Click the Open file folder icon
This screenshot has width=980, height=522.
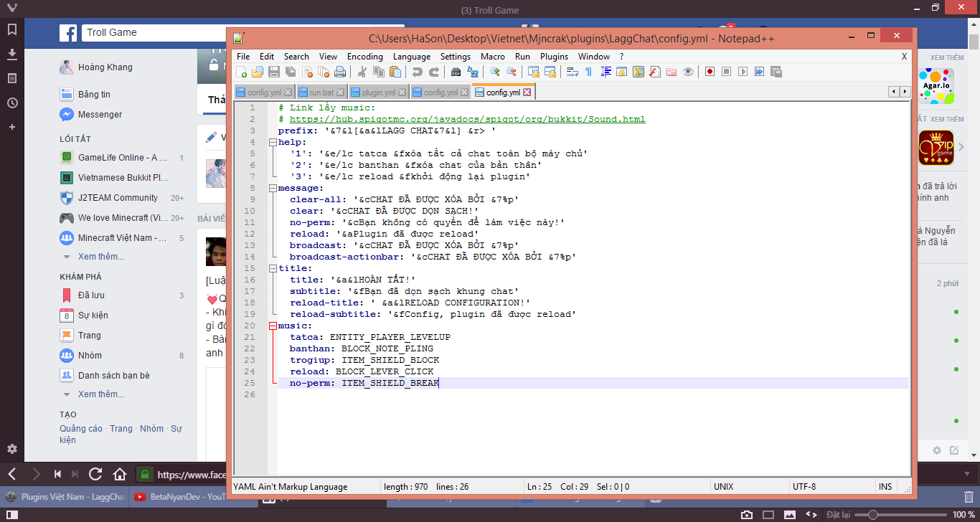coord(258,72)
